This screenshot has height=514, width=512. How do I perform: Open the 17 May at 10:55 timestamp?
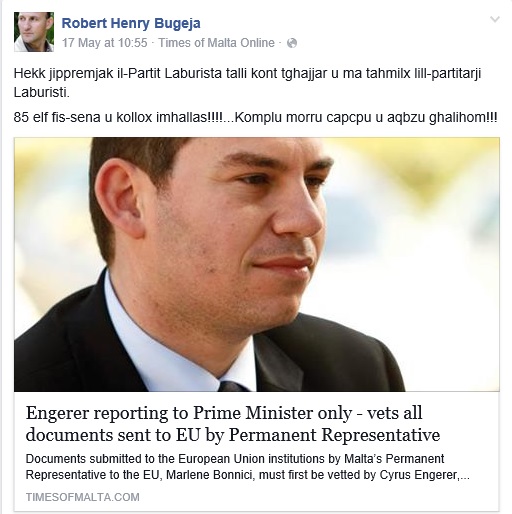pos(105,43)
